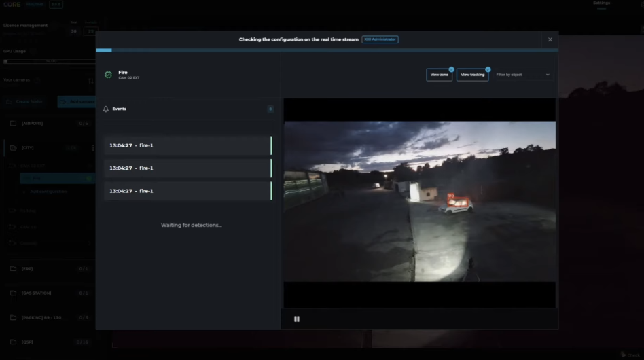Click the CAM 02 EXT camera label
This screenshot has height=360, width=644.
pos(129,78)
